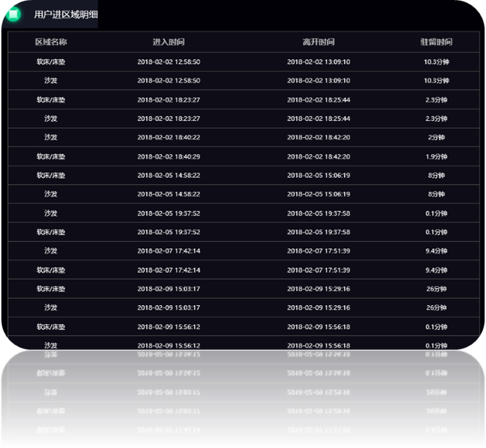The width and height of the screenshot is (486, 448).
Task: Click 沙发 in the 2018-02-09 15:03:17 row
Action: (51, 308)
